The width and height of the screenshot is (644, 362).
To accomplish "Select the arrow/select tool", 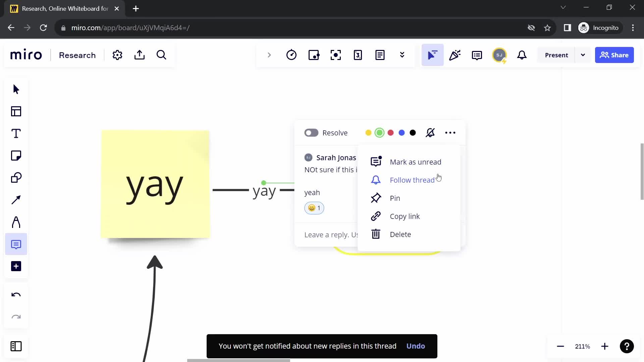I will point(15,89).
